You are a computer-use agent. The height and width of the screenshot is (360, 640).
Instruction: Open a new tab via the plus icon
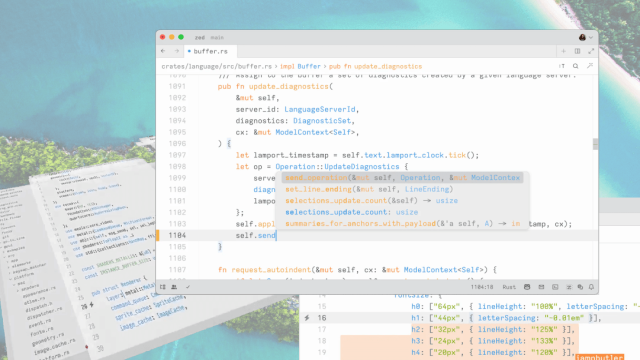click(563, 51)
